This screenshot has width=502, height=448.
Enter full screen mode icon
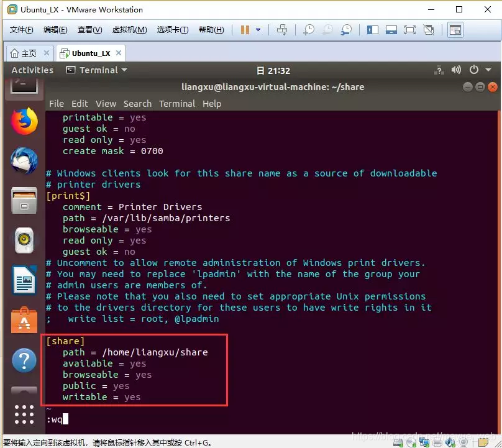coord(410,30)
